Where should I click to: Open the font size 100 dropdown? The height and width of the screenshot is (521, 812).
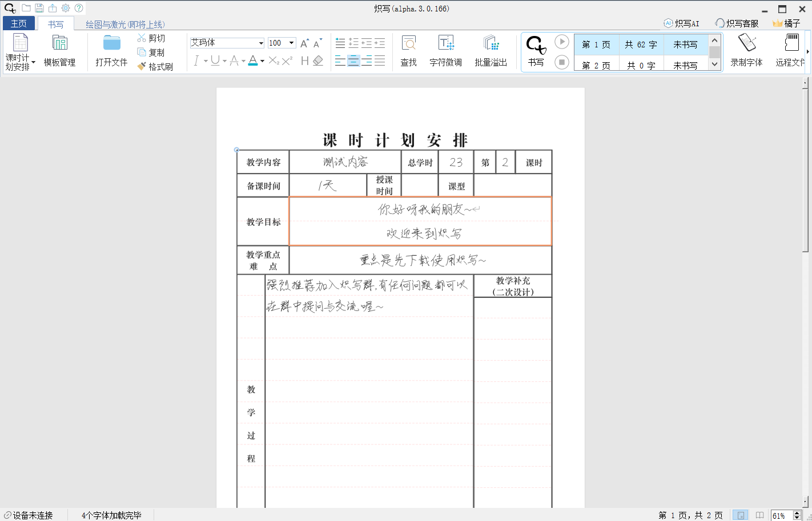click(292, 43)
